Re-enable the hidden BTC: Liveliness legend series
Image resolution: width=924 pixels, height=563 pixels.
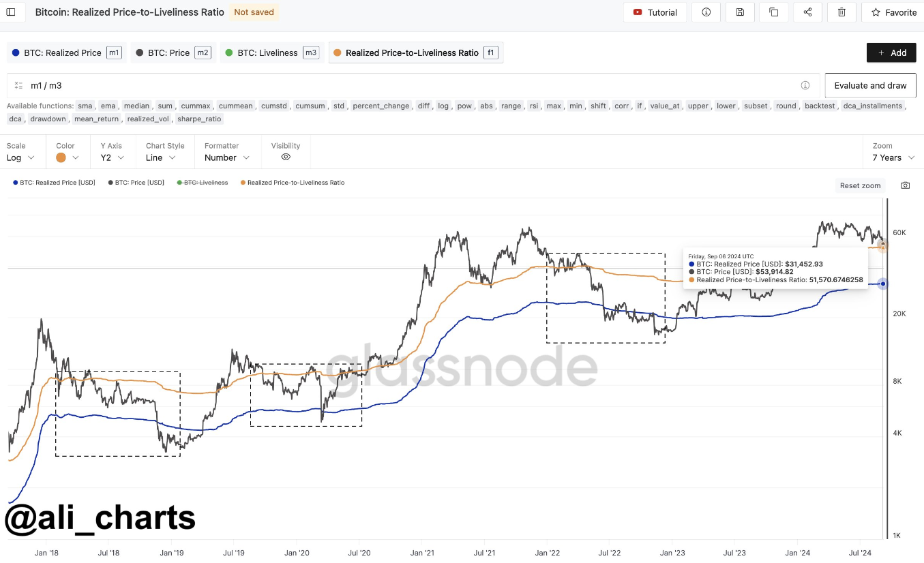point(203,183)
